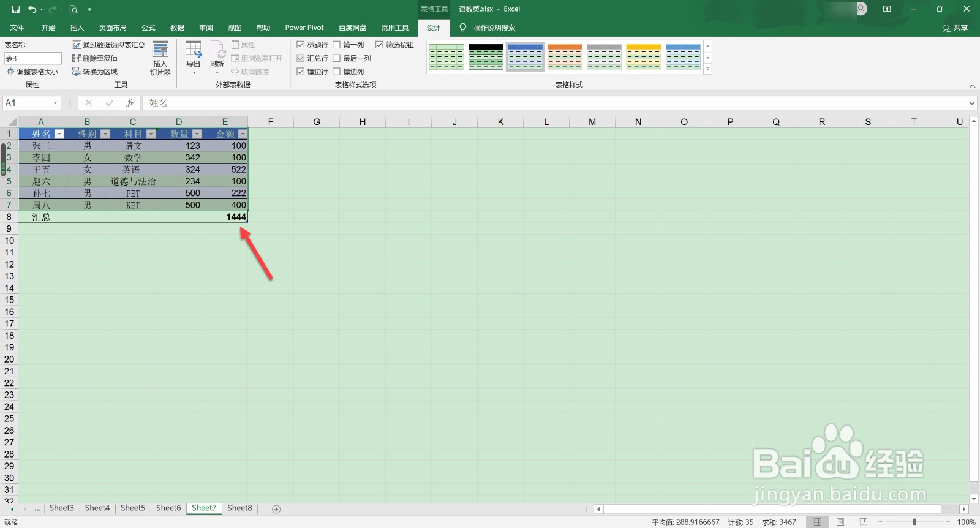Open the 插入 insert tab
The height and width of the screenshot is (528, 980).
(x=77, y=28)
